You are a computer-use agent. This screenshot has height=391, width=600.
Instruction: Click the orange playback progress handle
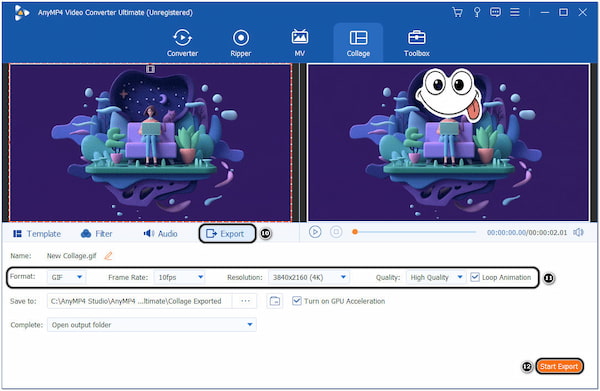pyautogui.click(x=355, y=232)
